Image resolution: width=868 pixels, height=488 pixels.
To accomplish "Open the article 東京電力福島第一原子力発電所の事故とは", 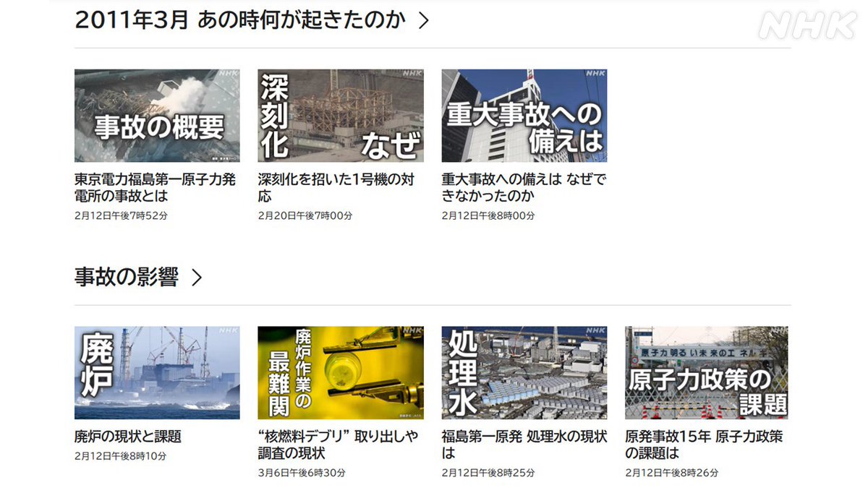I will [156, 187].
